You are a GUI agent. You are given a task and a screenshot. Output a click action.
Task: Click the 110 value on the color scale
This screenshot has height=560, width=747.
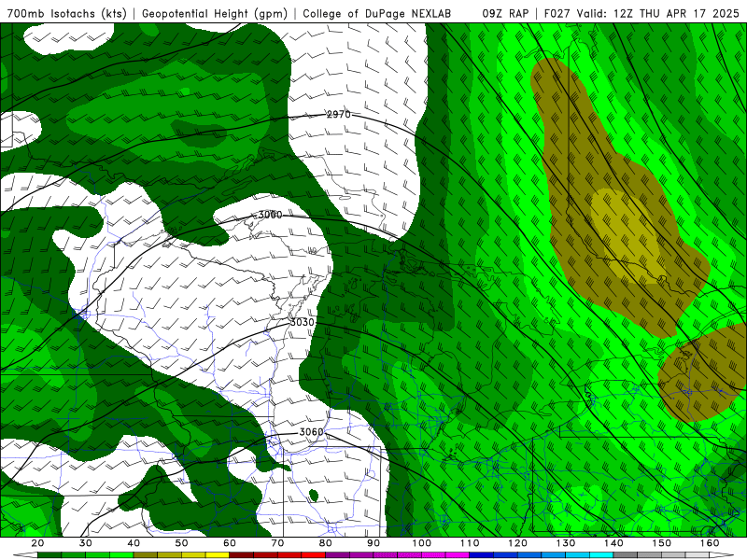[x=470, y=543]
